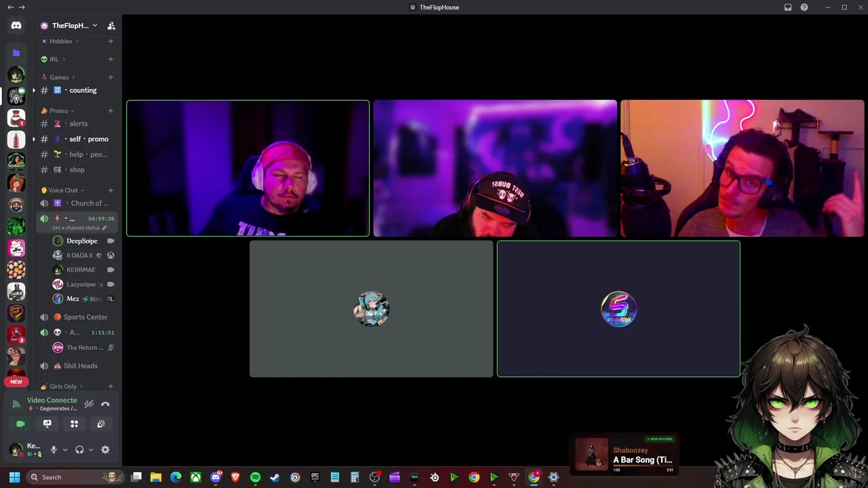Image resolution: width=868 pixels, height=488 pixels.
Task: Open Discord direct messages home
Action: 16,26
